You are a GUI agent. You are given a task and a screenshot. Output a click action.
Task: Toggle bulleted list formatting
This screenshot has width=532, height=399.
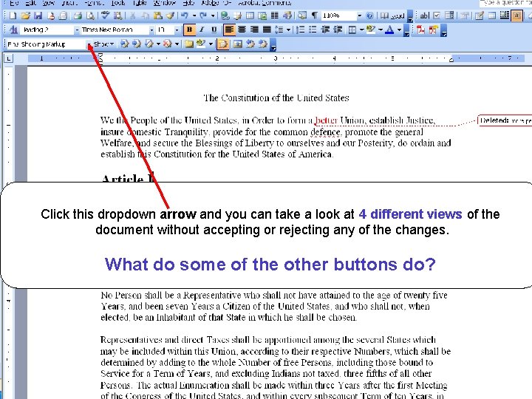coord(313,30)
